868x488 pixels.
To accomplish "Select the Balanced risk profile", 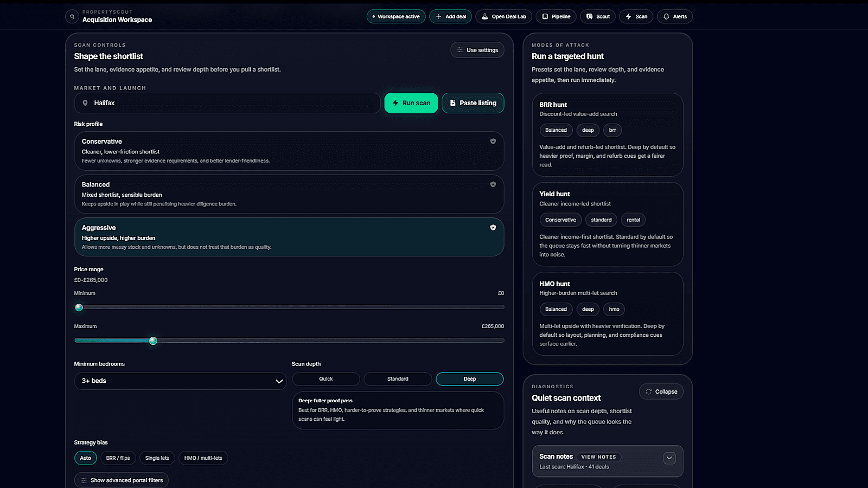I will tap(289, 194).
